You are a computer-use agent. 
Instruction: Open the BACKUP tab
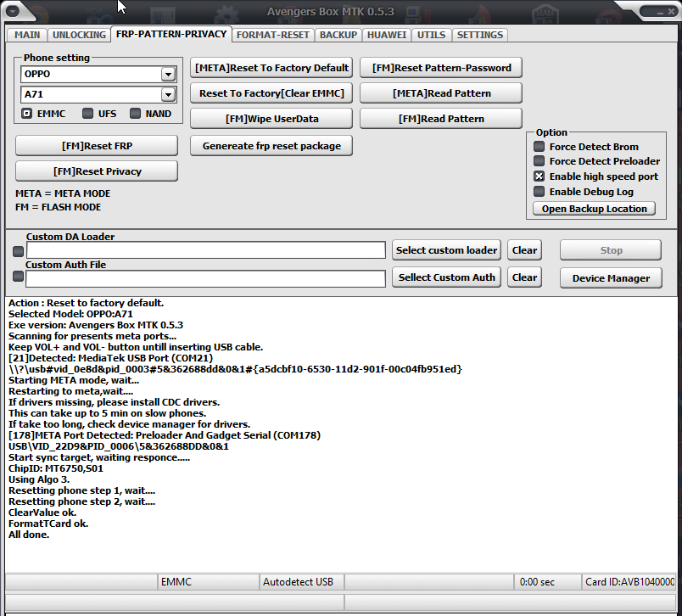point(338,35)
